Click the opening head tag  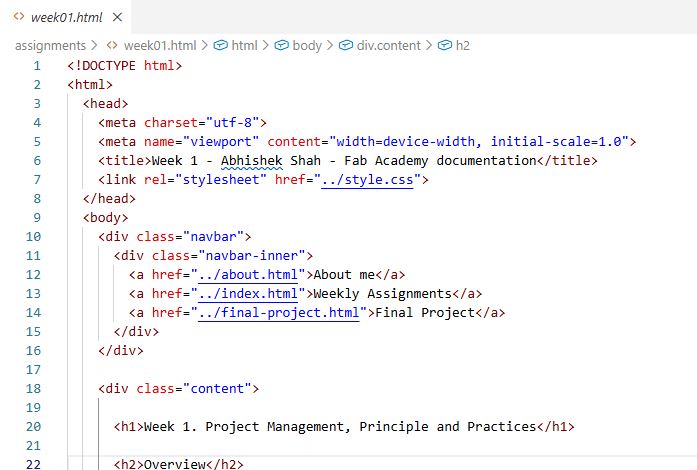pos(105,104)
